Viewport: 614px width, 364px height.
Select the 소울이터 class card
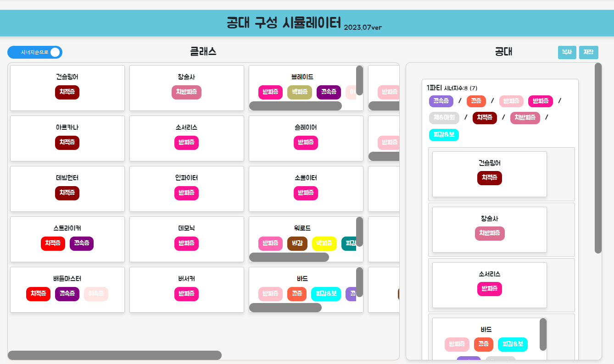pos(306,188)
